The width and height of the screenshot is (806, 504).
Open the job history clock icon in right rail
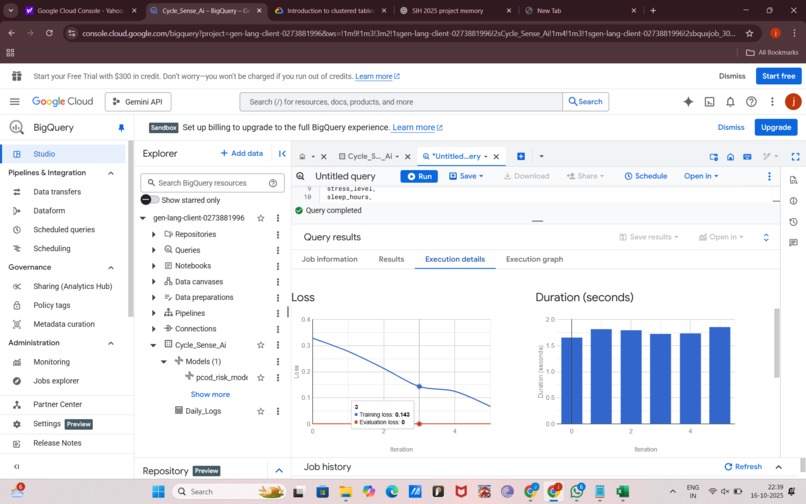(793, 222)
